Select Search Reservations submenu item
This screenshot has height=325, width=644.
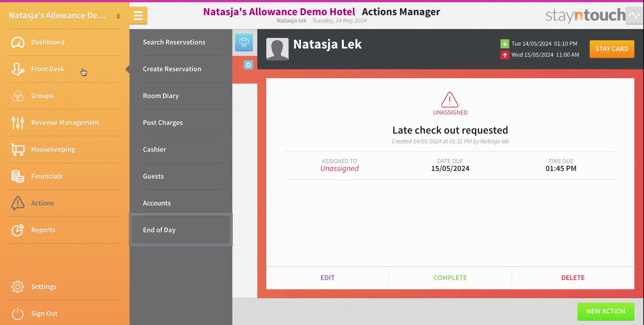[181, 42]
